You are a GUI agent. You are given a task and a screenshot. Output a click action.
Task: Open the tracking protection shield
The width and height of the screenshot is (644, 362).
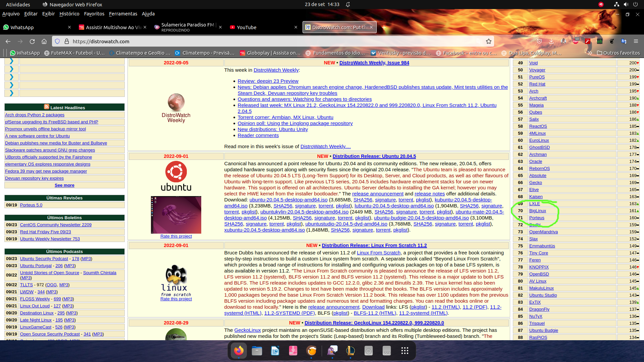click(x=57, y=41)
